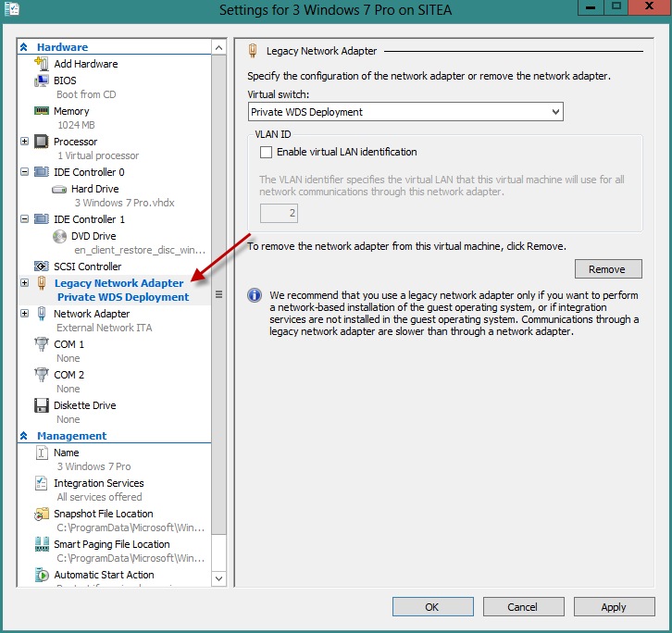Select the SCSI Controller icon
The height and width of the screenshot is (633, 672).
(41, 267)
